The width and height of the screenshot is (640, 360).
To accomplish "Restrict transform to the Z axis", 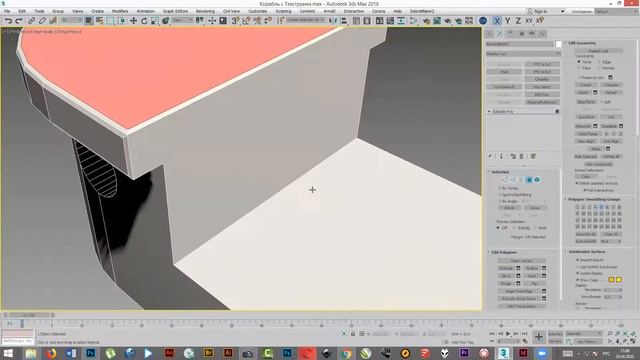I will [x=518, y=20].
